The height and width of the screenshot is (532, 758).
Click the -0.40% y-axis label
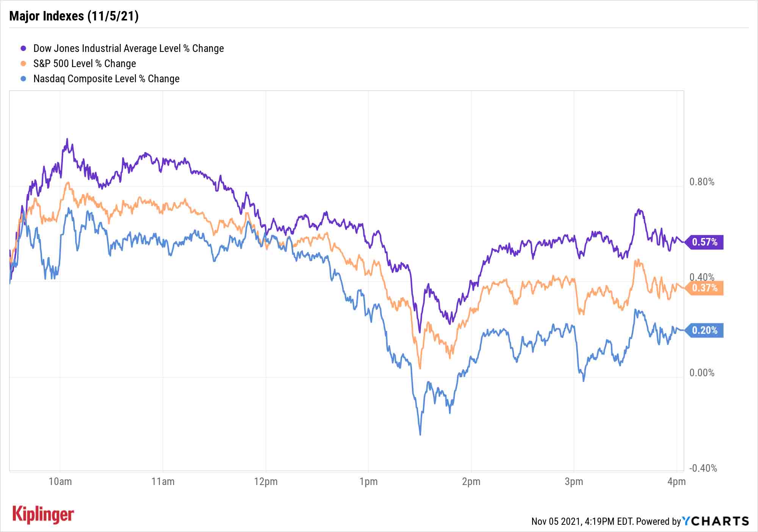pyautogui.click(x=703, y=468)
